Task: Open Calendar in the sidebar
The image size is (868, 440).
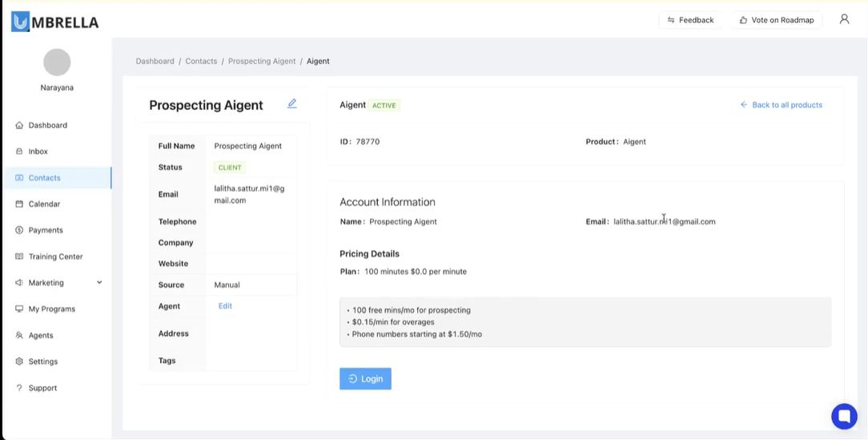Action: click(x=44, y=204)
